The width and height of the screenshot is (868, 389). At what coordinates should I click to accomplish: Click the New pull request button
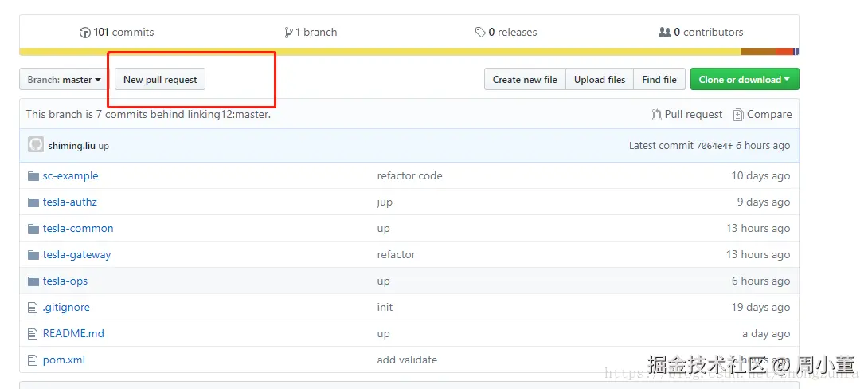160,79
